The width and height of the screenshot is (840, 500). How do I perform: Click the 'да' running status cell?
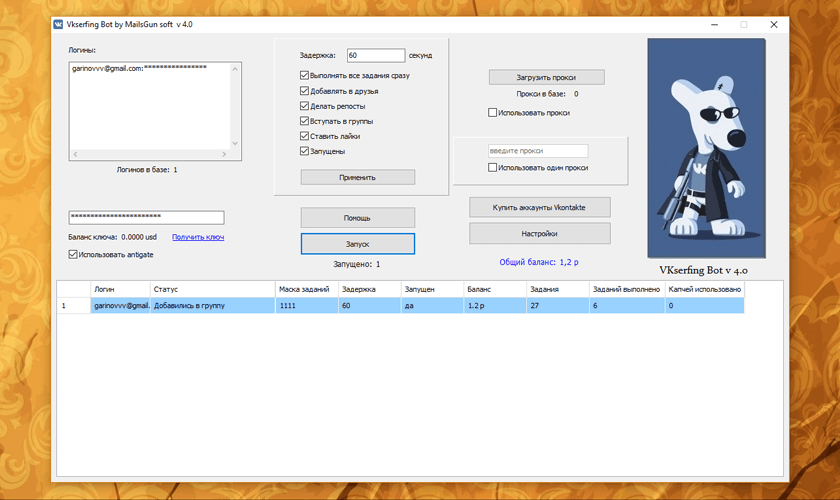tap(432, 305)
